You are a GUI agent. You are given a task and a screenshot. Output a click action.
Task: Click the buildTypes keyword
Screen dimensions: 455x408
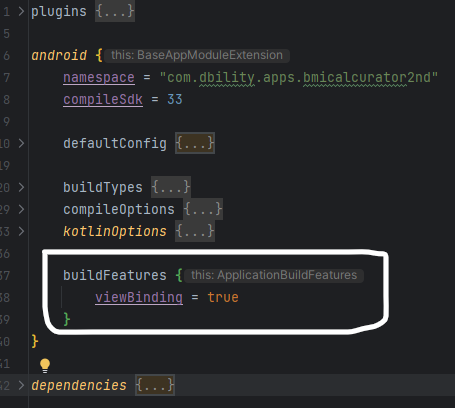click(103, 187)
